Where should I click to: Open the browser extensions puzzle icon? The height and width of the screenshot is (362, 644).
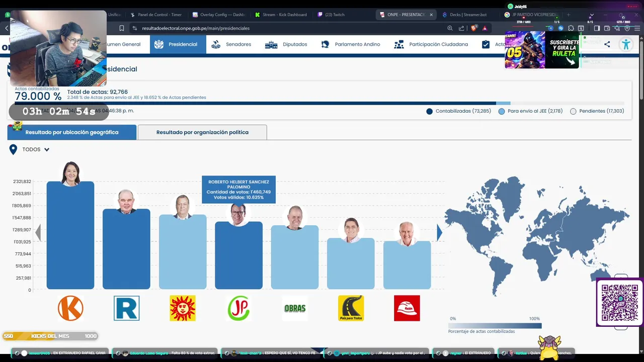571,28
